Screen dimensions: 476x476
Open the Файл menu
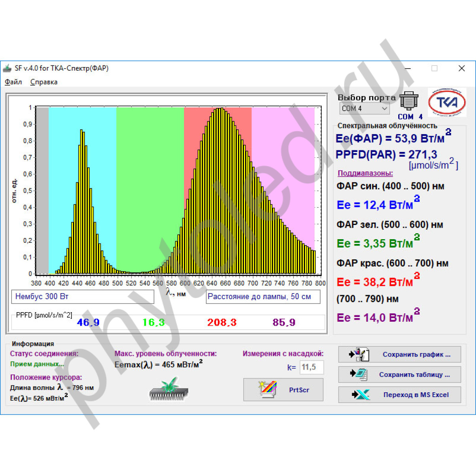point(13,82)
